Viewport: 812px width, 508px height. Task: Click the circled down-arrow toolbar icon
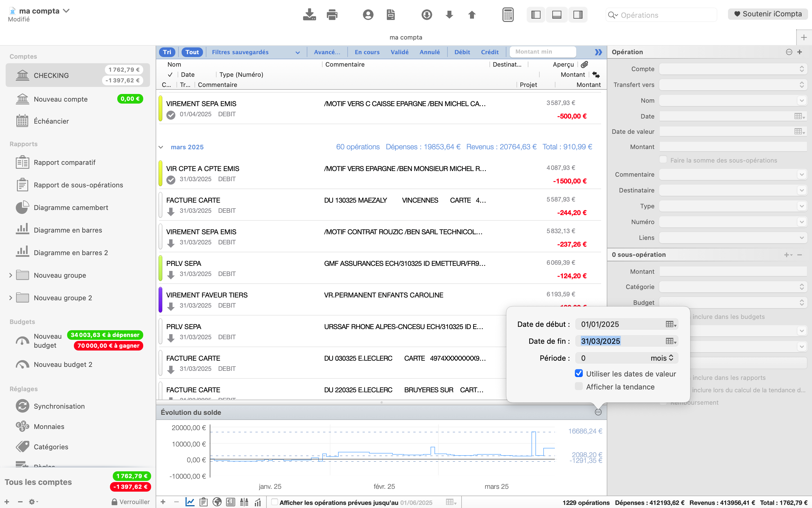pyautogui.click(x=427, y=14)
